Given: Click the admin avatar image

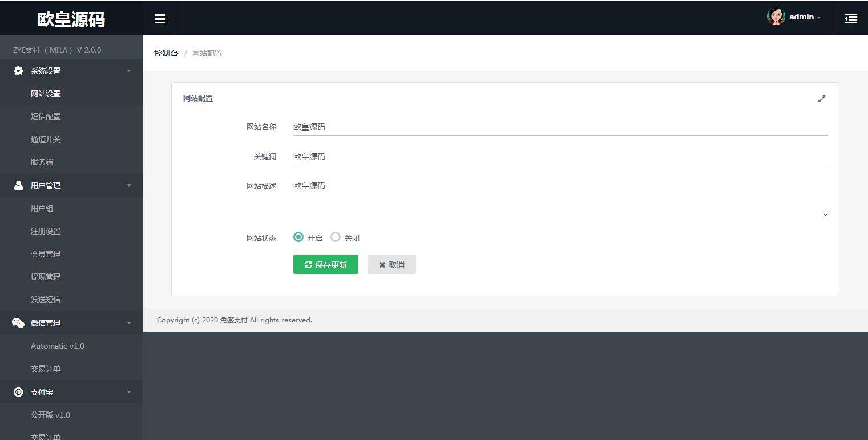Looking at the screenshot, I should click(x=776, y=17).
